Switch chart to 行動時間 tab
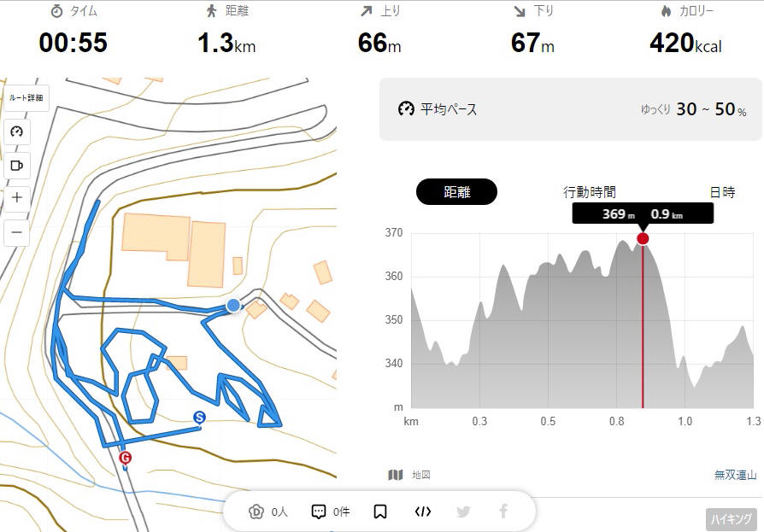764x532 pixels. tap(590, 192)
